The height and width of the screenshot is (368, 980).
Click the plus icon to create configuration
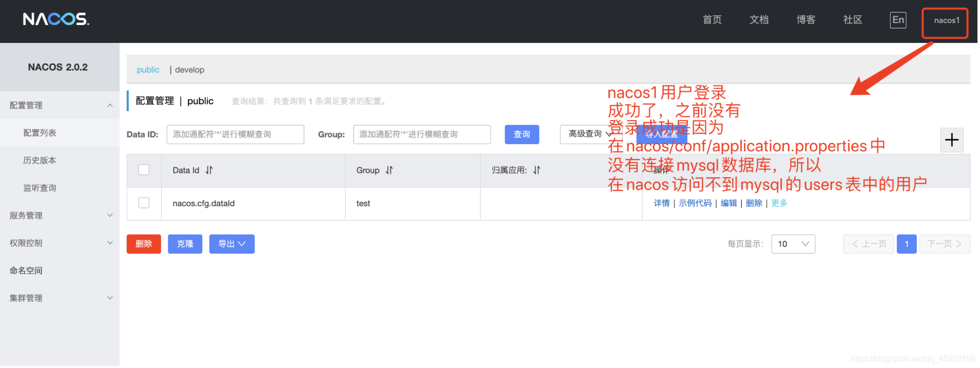pos(951,140)
